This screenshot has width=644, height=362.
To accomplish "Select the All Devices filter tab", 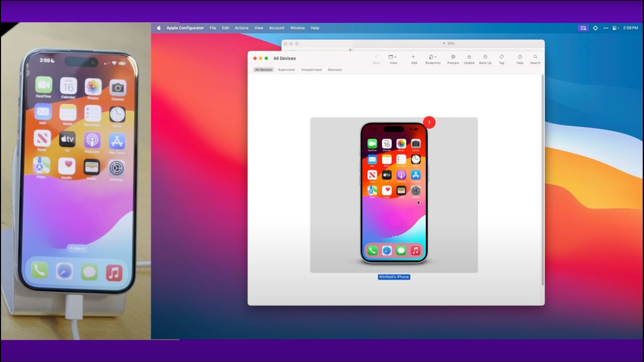I will (263, 70).
